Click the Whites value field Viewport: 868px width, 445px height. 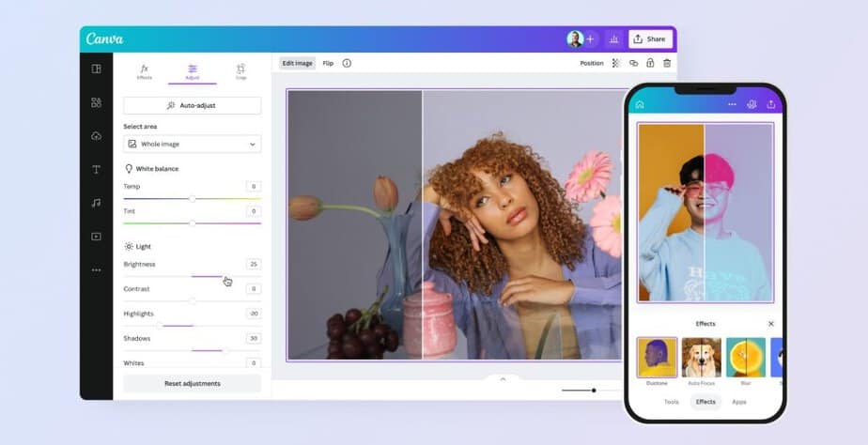(x=254, y=362)
